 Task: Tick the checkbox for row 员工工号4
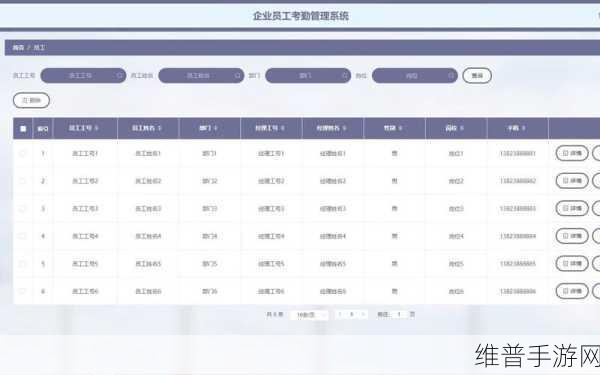click(x=23, y=236)
